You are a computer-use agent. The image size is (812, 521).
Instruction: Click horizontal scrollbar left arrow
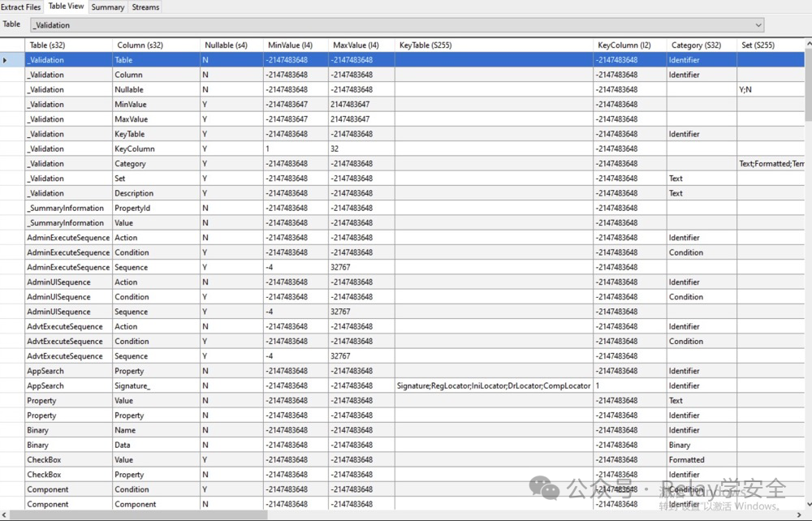point(5,515)
